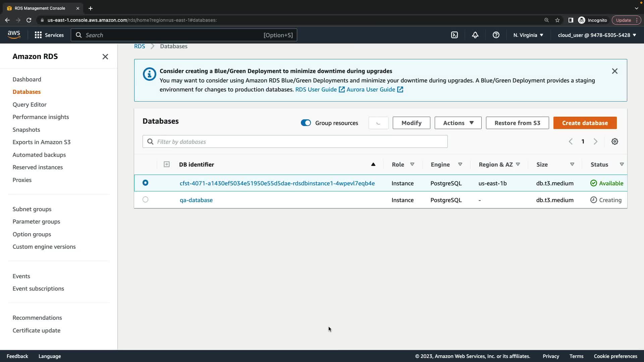Select the qa-database radio button
Viewport: 644px width, 362px height.
(x=145, y=200)
